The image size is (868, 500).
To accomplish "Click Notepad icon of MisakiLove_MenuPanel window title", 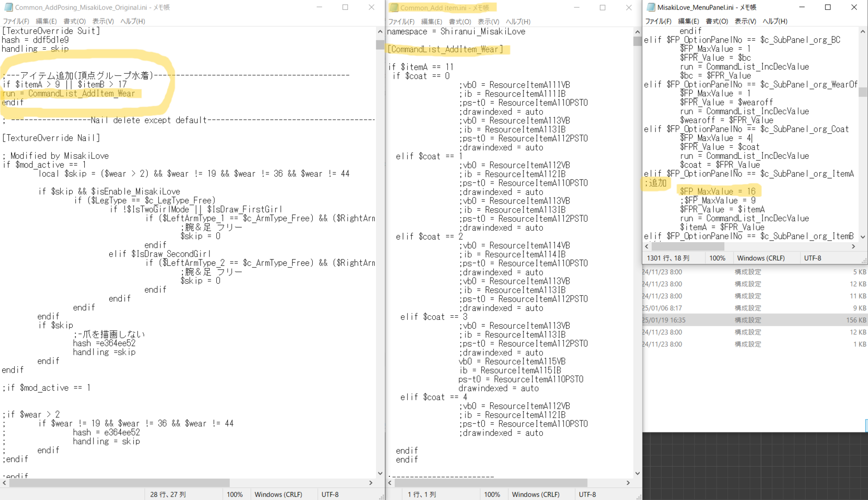I will (651, 7).
